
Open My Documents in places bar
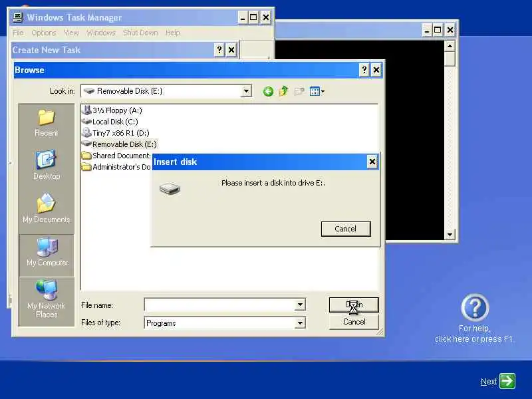[x=47, y=209]
